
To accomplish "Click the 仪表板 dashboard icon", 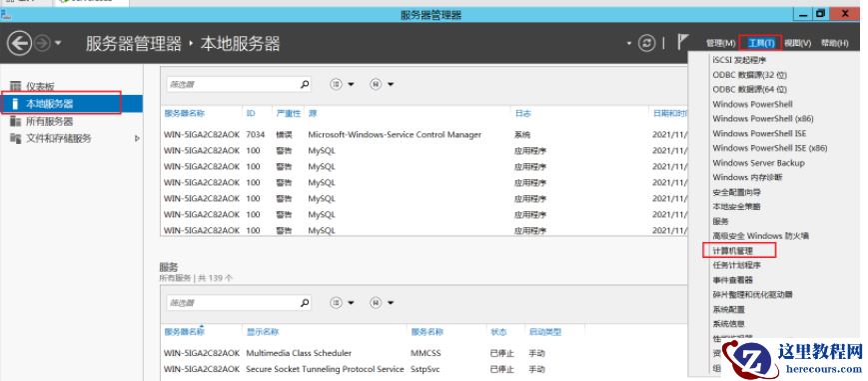I will (16, 86).
